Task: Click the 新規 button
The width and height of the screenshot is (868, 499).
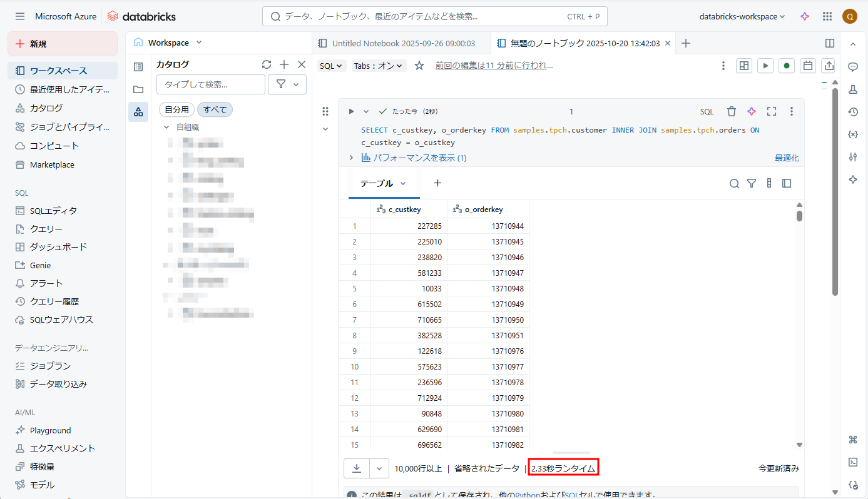Action: pos(62,44)
